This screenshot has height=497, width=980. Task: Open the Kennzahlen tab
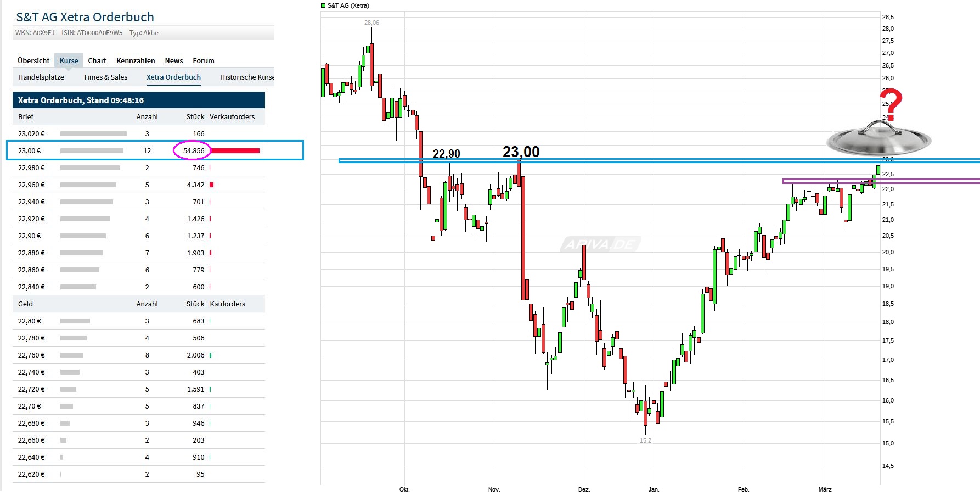[135, 60]
